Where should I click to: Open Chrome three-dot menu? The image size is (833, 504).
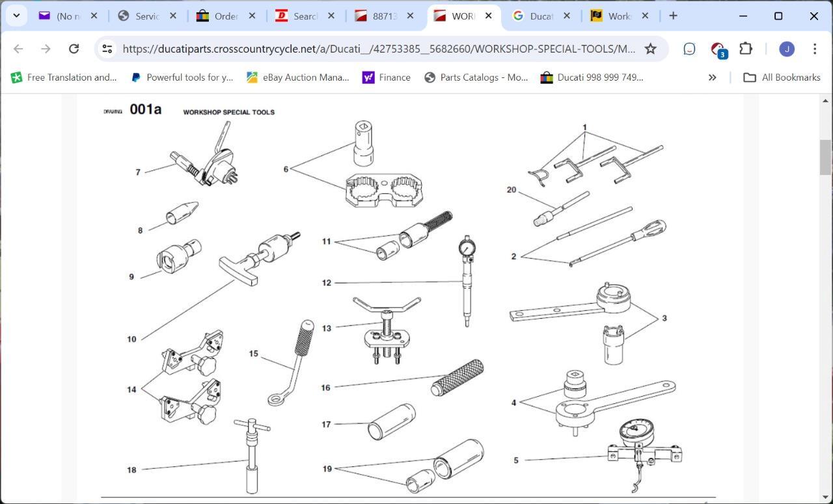[x=815, y=49]
